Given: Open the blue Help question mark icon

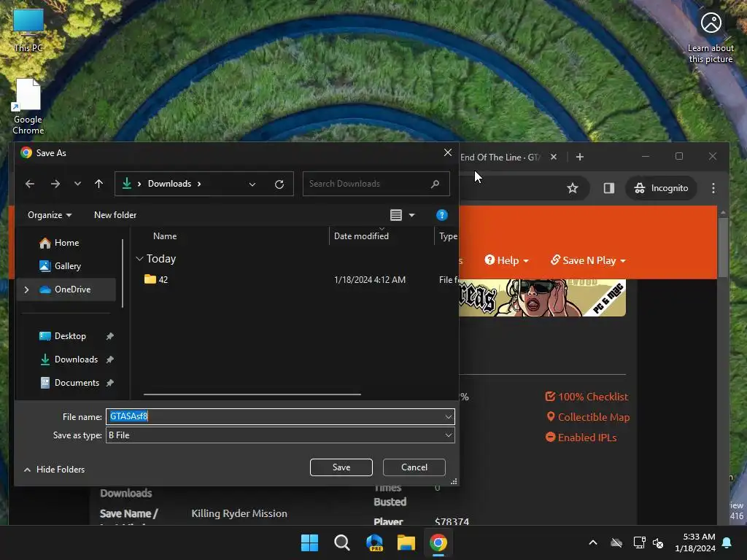Looking at the screenshot, I should [x=441, y=215].
